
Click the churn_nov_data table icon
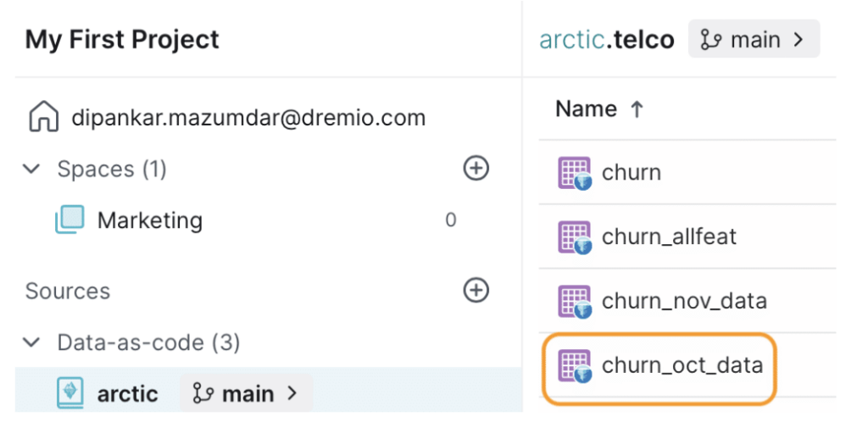click(x=574, y=301)
